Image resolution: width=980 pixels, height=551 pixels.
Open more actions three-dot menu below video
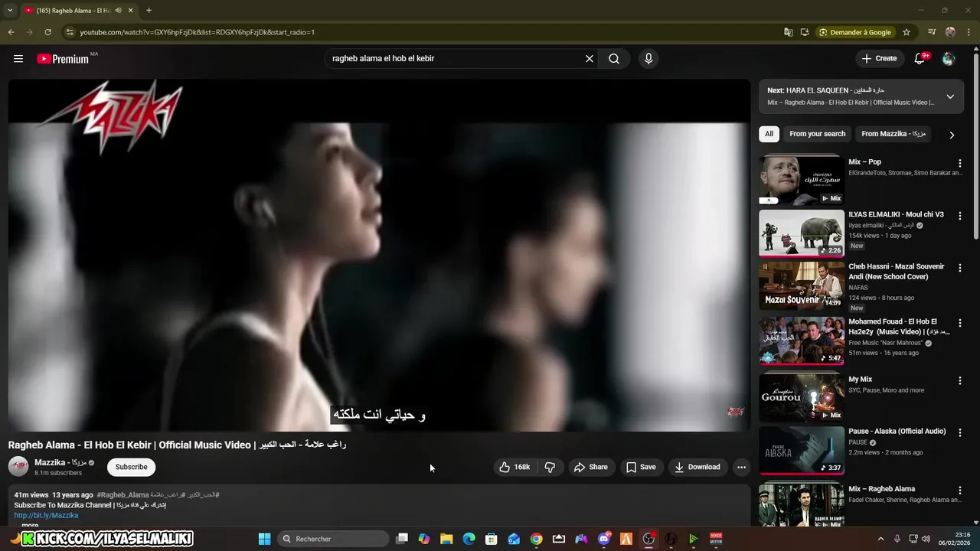pos(741,467)
